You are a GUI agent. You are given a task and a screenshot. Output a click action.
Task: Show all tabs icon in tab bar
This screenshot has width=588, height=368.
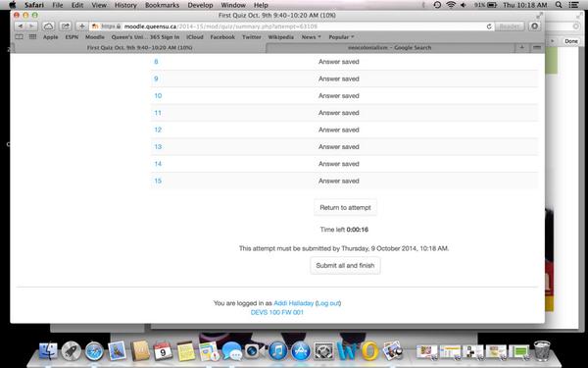(537, 47)
